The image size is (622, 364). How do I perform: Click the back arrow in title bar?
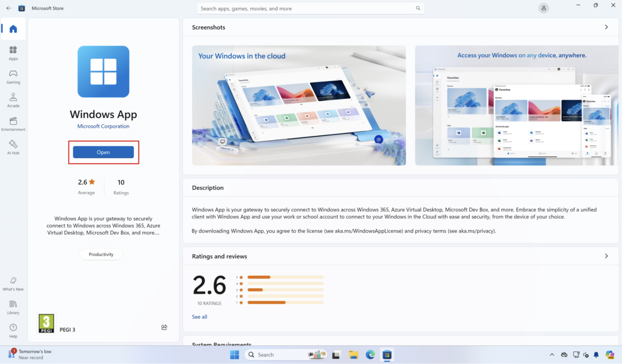click(x=9, y=8)
